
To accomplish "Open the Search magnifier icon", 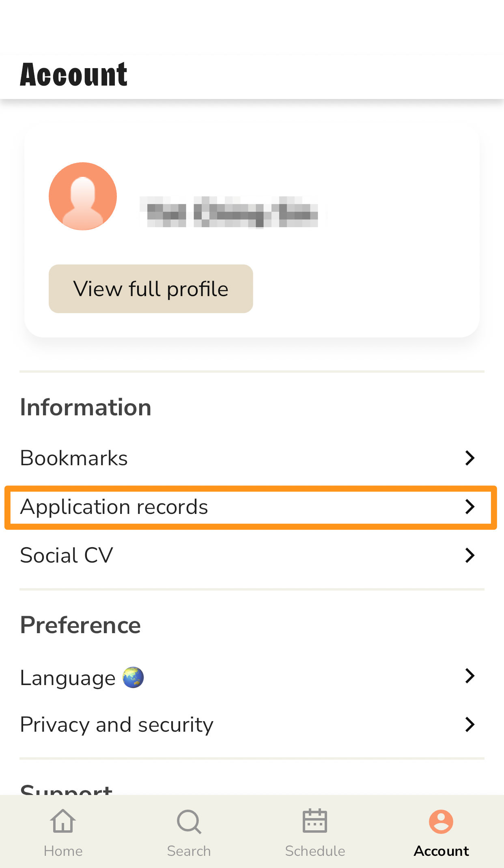I will (x=189, y=822).
